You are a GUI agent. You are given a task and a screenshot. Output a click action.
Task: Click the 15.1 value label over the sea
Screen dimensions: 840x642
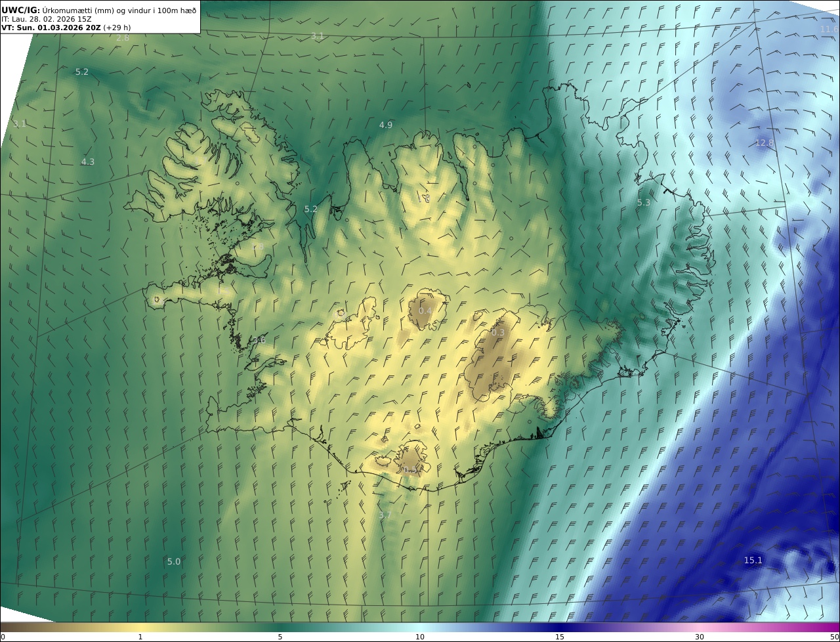753,560
